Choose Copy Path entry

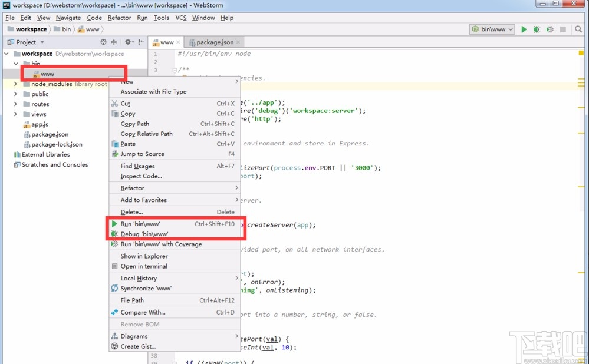175,124
